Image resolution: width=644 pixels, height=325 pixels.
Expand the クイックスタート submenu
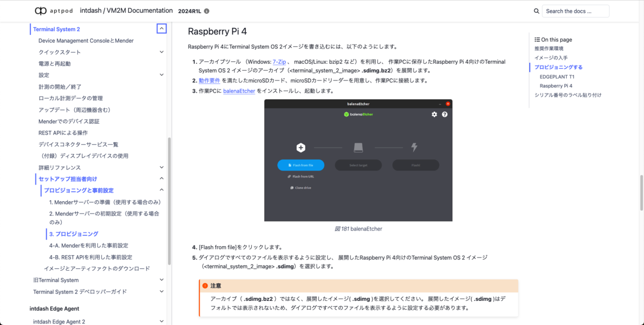pyautogui.click(x=162, y=52)
